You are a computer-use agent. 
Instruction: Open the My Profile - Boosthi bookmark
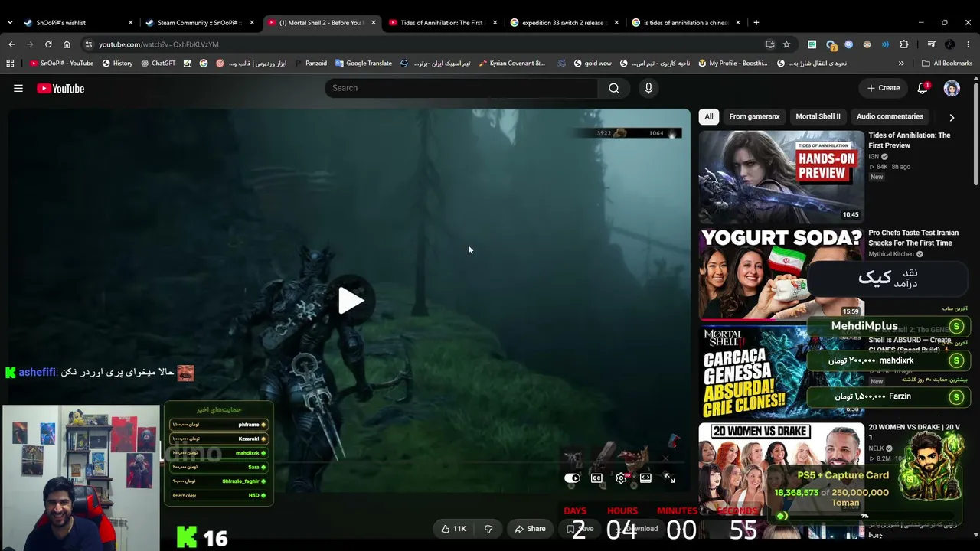click(x=733, y=64)
